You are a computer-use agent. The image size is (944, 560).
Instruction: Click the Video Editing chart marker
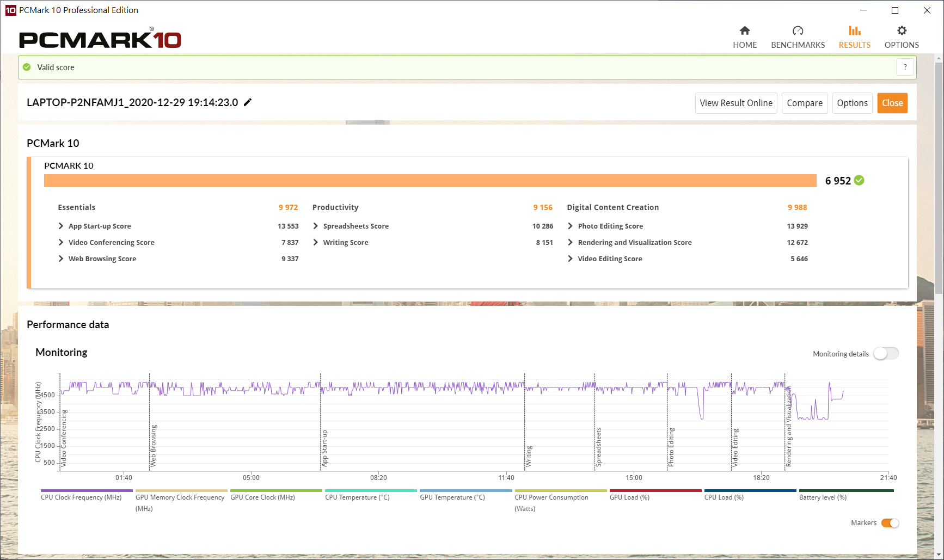pyautogui.click(x=735, y=448)
